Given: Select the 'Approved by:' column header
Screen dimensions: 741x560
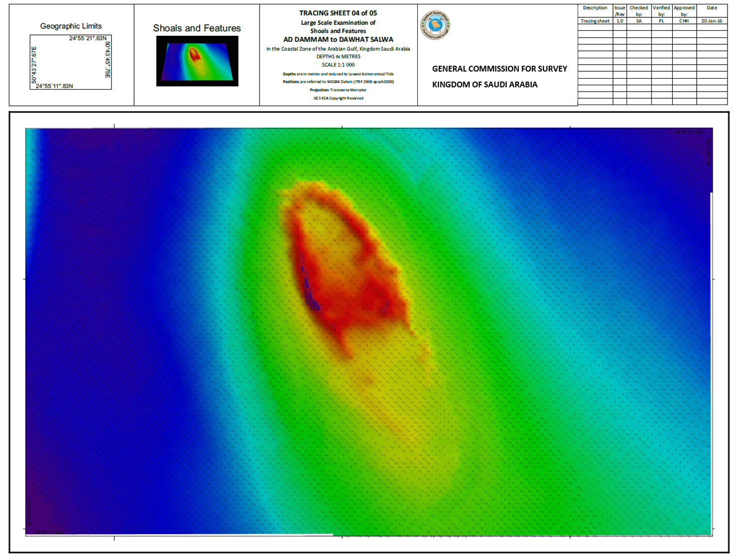Looking at the screenshot, I should [x=684, y=11].
